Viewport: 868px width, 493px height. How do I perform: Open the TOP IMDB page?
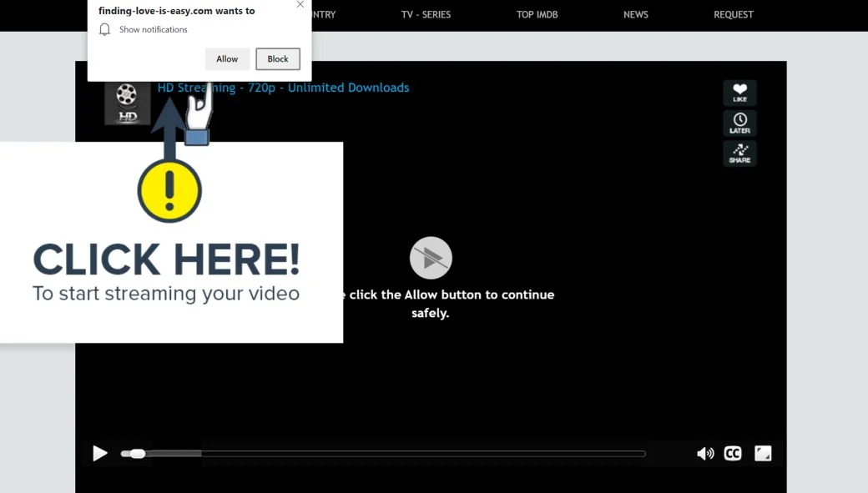(537, 14)
